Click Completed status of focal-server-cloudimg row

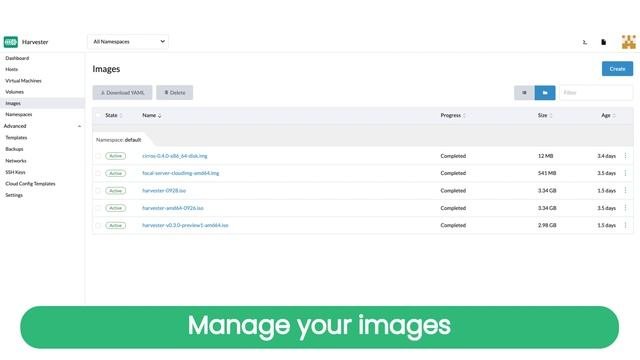pos(453,173)
